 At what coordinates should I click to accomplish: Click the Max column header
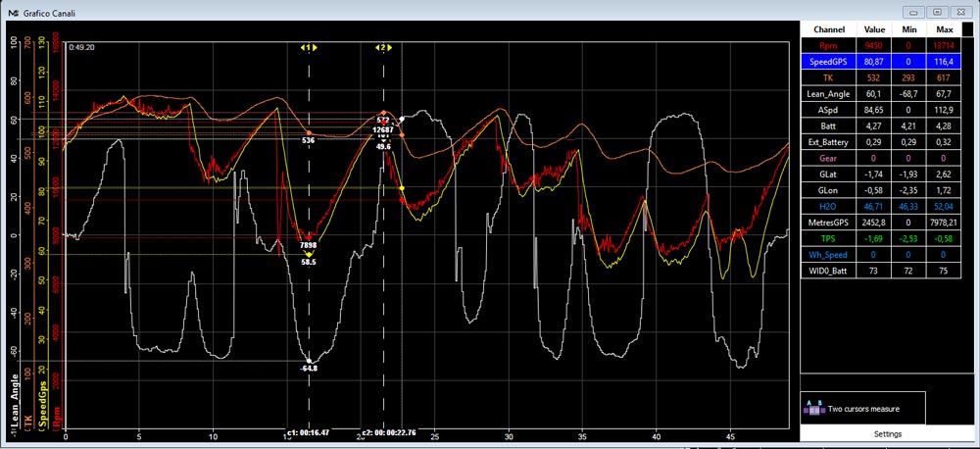click(x=945, y=29)
